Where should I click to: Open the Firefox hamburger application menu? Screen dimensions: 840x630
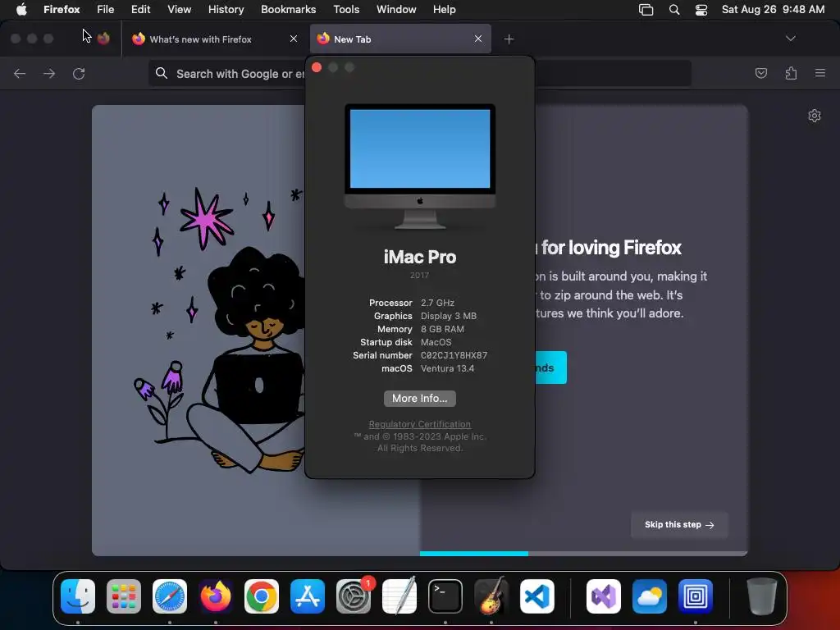click(x=820, y=73)
